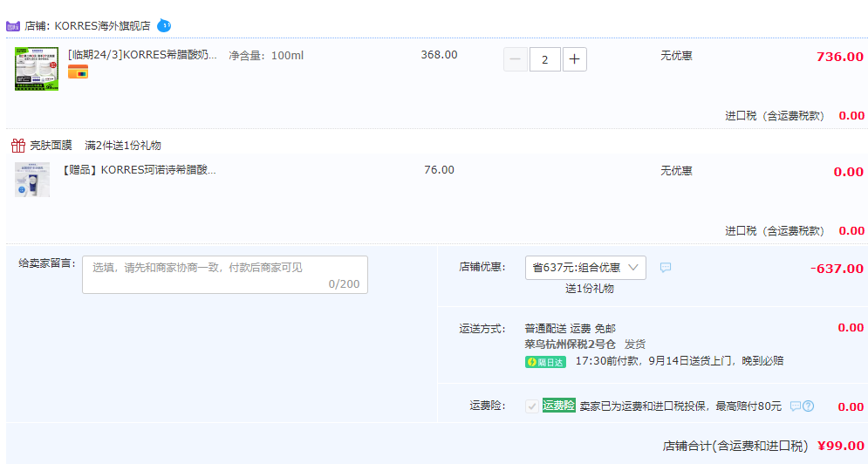Focus the quantity field showing 2
Viewport: 868px width, 464px height.
544,59
